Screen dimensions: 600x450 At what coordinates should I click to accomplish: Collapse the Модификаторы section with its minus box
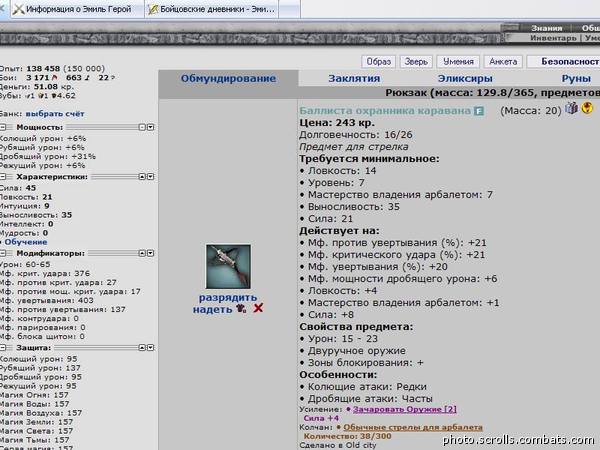click(x=3, y=253)
